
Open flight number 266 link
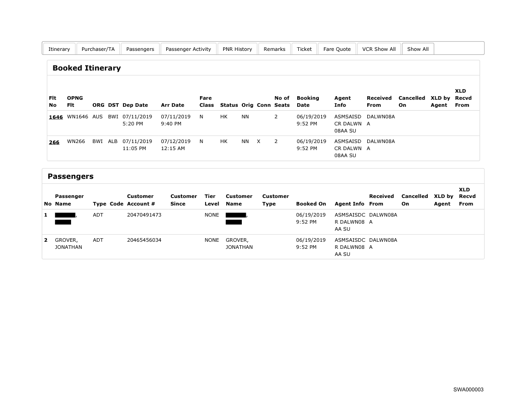coord(54,142)
